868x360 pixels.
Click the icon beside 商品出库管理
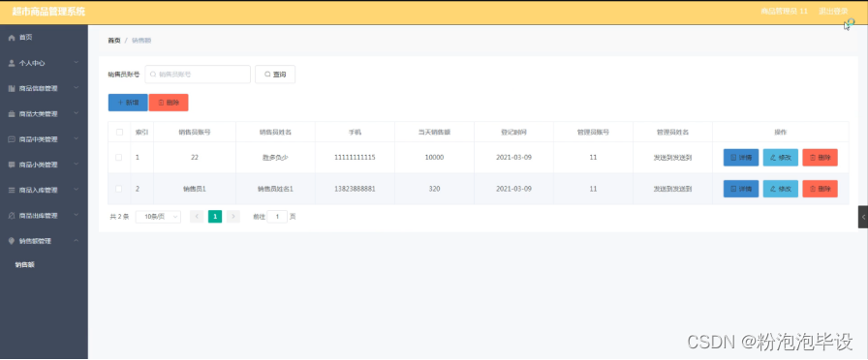pos(12,216)
